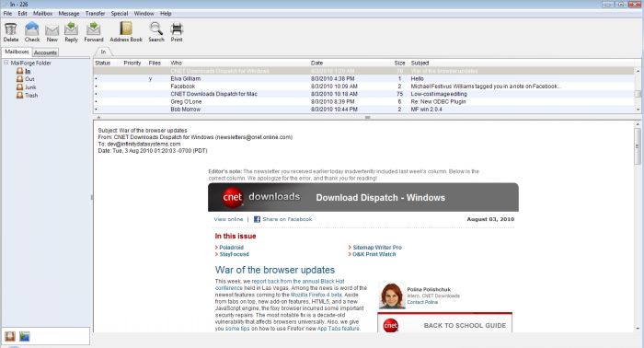Compose a message with the New icon

coord(52,30)
